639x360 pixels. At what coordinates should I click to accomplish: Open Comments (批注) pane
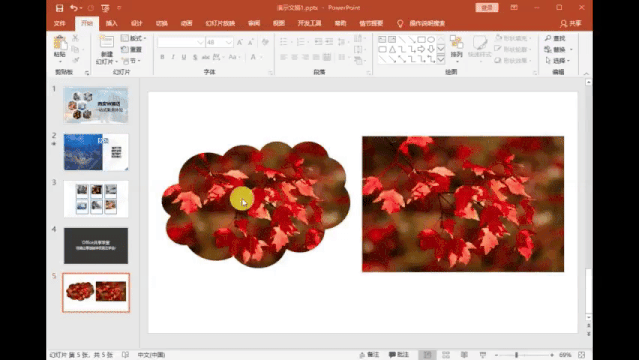point(399,355)
